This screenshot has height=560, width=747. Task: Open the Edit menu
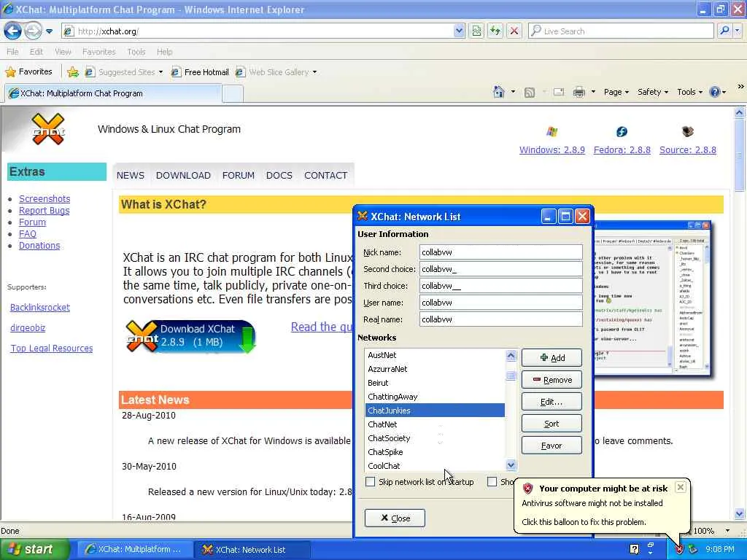[x=36, y=52]
